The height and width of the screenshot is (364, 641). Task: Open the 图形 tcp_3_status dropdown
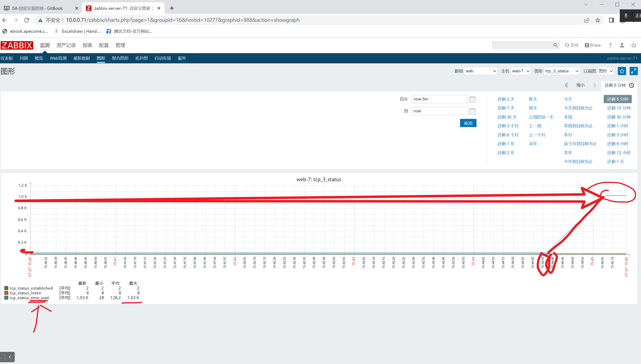coord(562,71)
